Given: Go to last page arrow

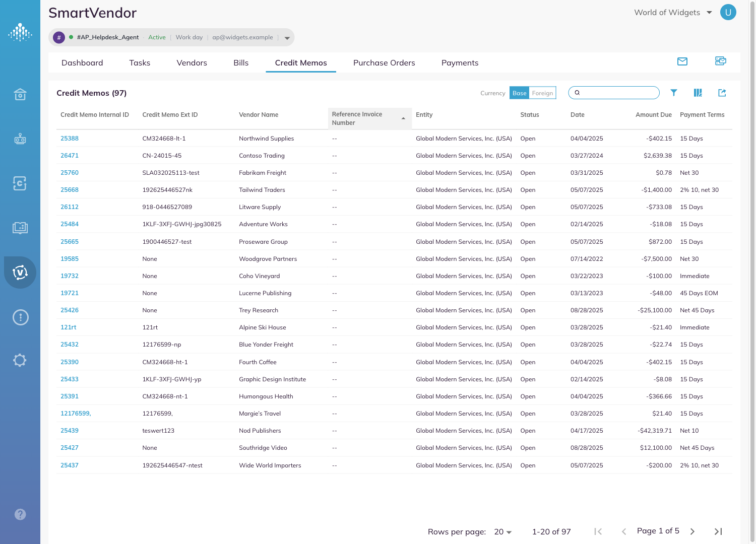Looking at the screenshot, I should pos(718,531).
